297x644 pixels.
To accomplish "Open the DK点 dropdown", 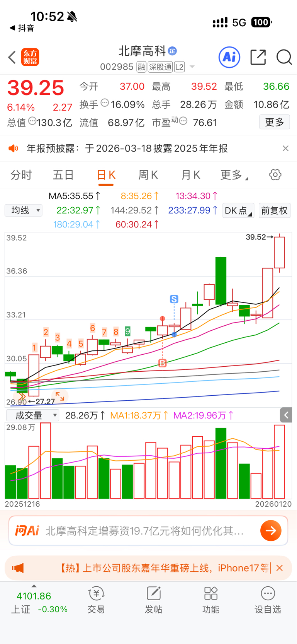I will pos(238,210).
